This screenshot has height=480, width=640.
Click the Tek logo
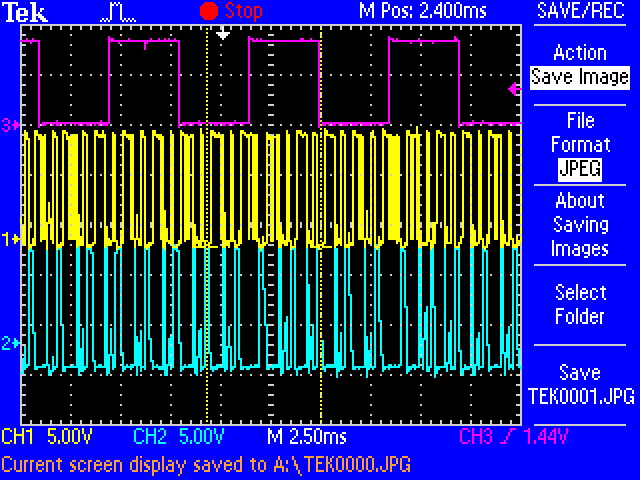coord(25,12)
